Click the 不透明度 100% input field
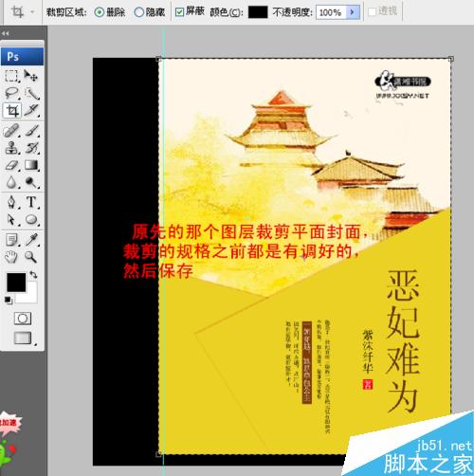The height and width of the screenshot is (476, 474). coord(331,12)
